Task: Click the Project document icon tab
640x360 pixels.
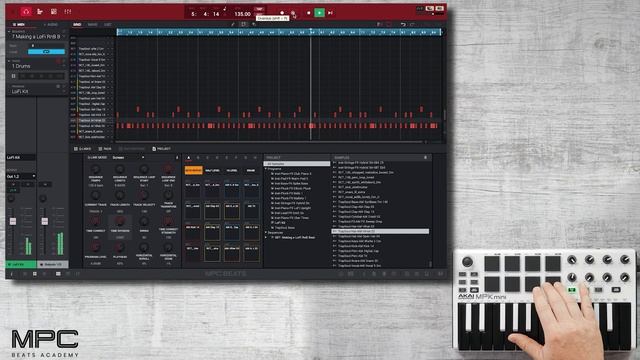Action: [x=154, y=149]
